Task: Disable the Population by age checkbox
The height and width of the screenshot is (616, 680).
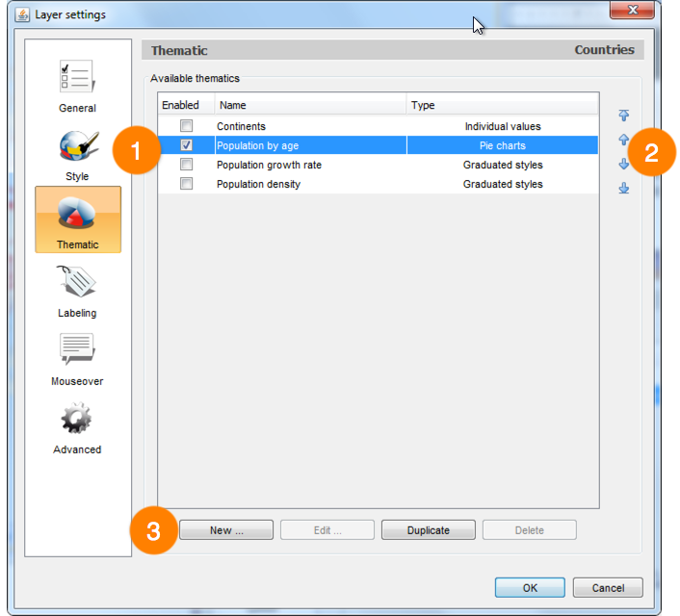Action: 187,145
